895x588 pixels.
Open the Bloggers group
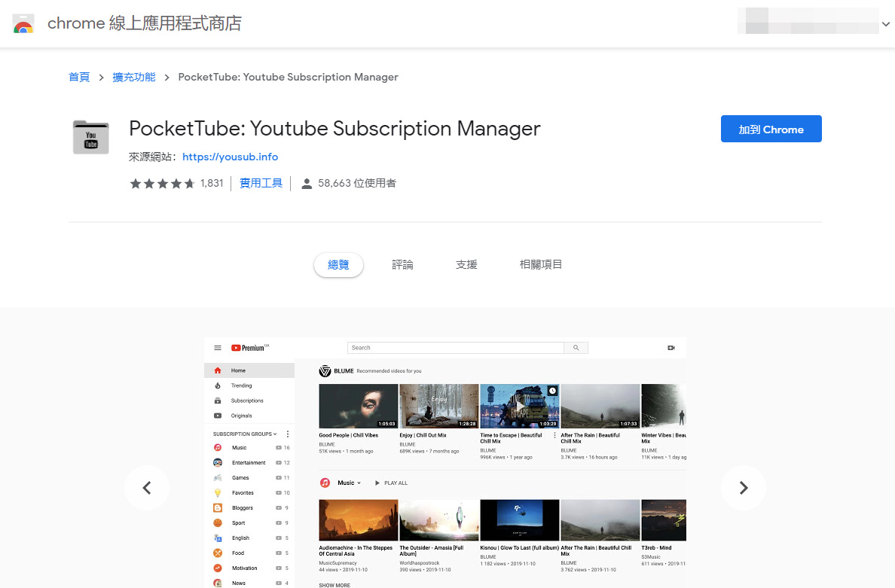click(249, 507)
